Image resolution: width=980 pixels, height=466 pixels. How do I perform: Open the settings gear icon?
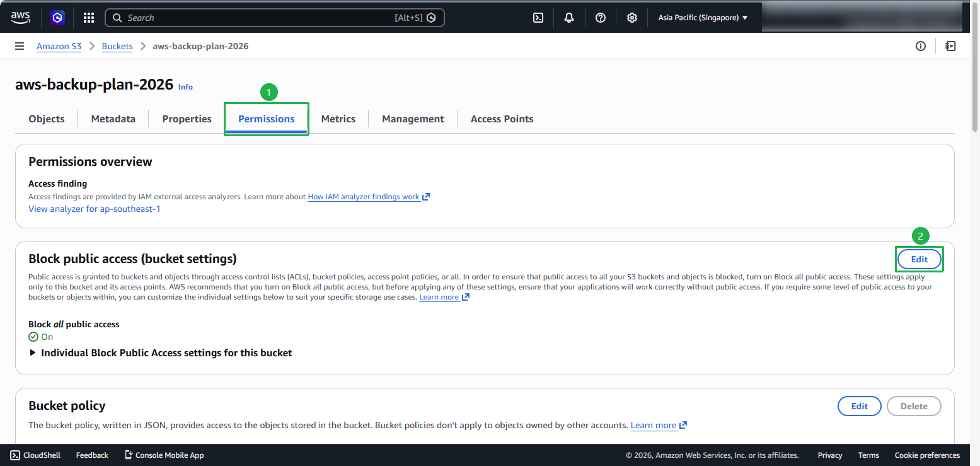click(x=632, y=18)
